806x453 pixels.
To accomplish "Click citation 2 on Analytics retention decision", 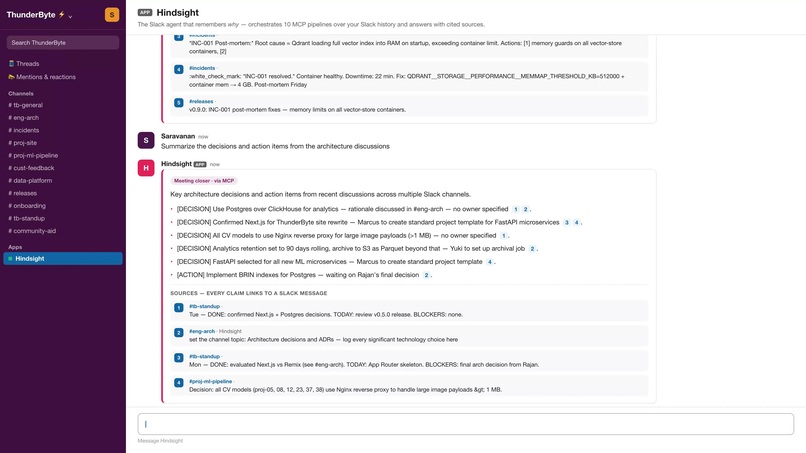I will coord(533,249).
